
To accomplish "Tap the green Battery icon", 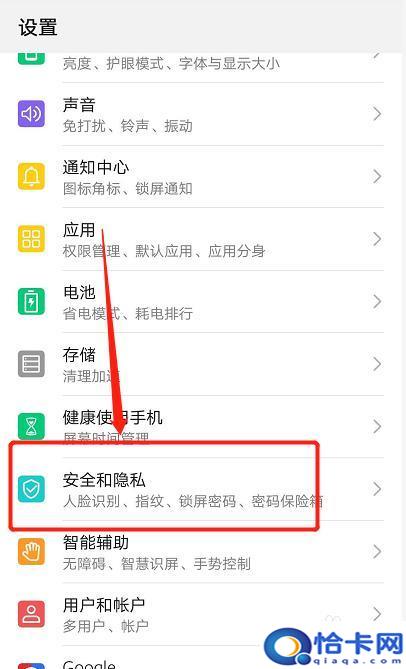I will 31,302.
